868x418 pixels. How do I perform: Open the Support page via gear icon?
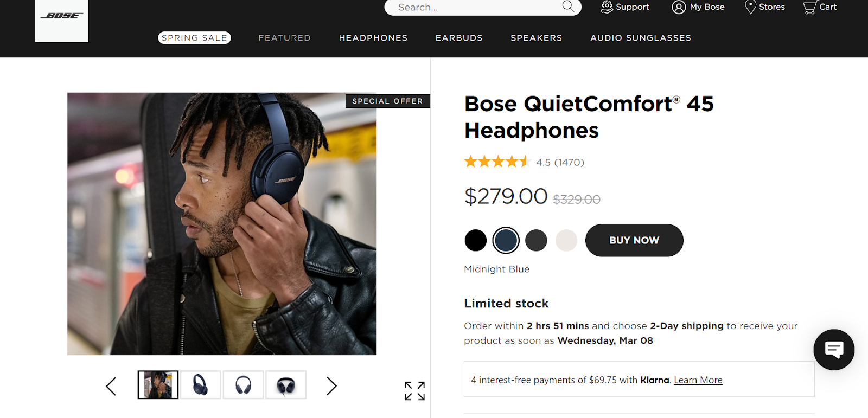pos(607,7)
